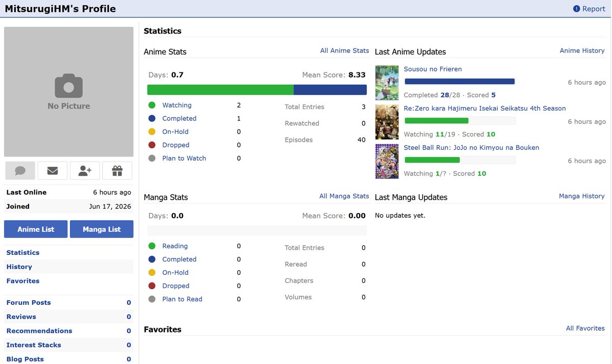Open Reviews in sidebar
Image resolution: width=612 pixels, height=364 pixels.
[21, 317]
